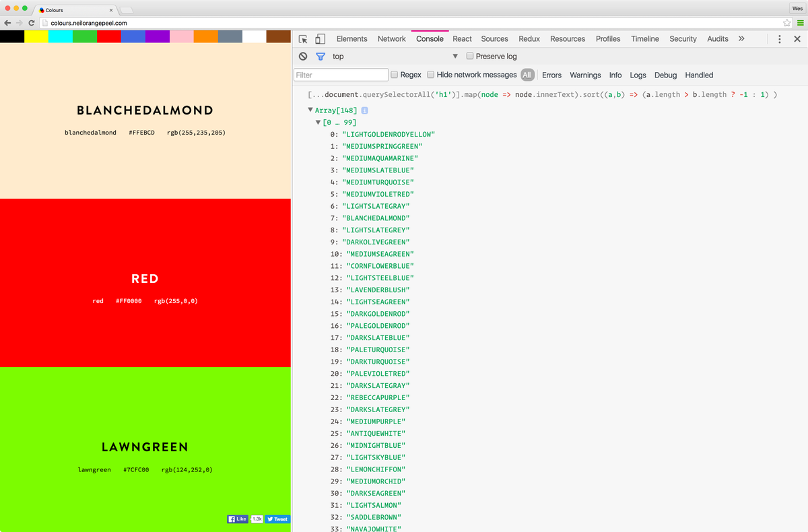Select the Console tab
The image size is (808, 532).
430,39
